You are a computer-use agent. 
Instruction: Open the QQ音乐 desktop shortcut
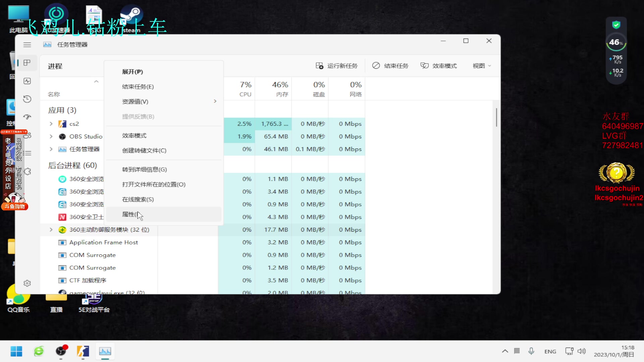[x=19, y=298]
